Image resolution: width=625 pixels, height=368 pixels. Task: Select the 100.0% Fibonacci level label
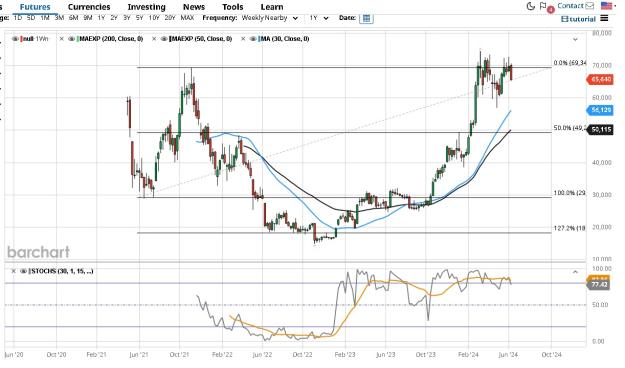(570, 193)
